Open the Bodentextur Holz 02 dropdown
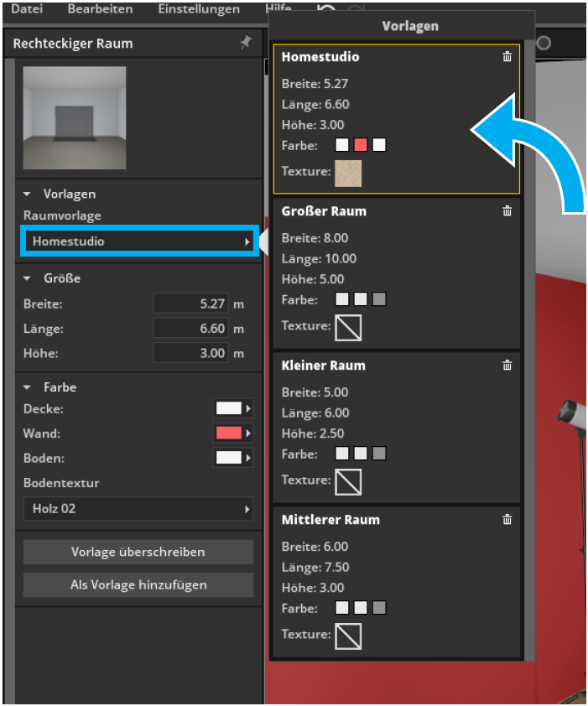588x706 pixels. 138,509
